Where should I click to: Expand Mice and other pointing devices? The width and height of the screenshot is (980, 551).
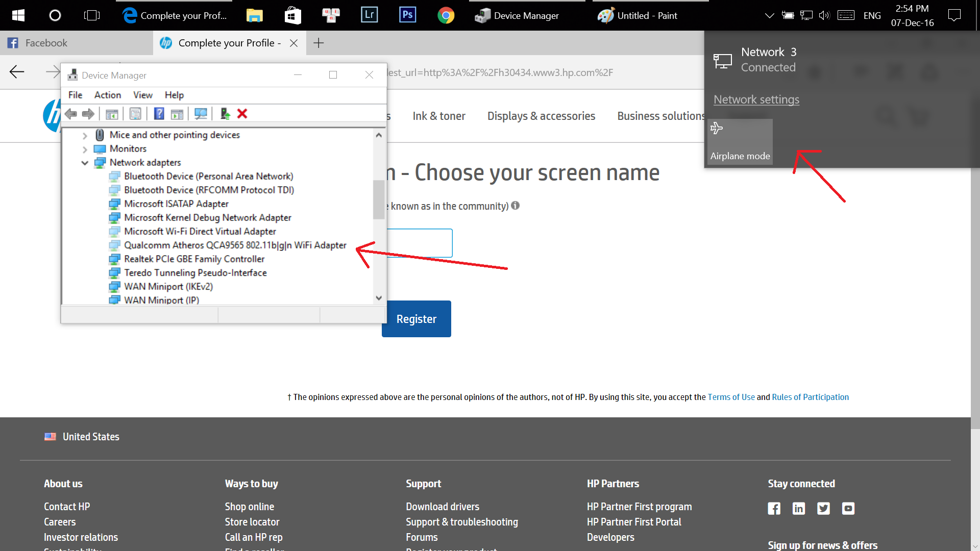tap(85, 135)
